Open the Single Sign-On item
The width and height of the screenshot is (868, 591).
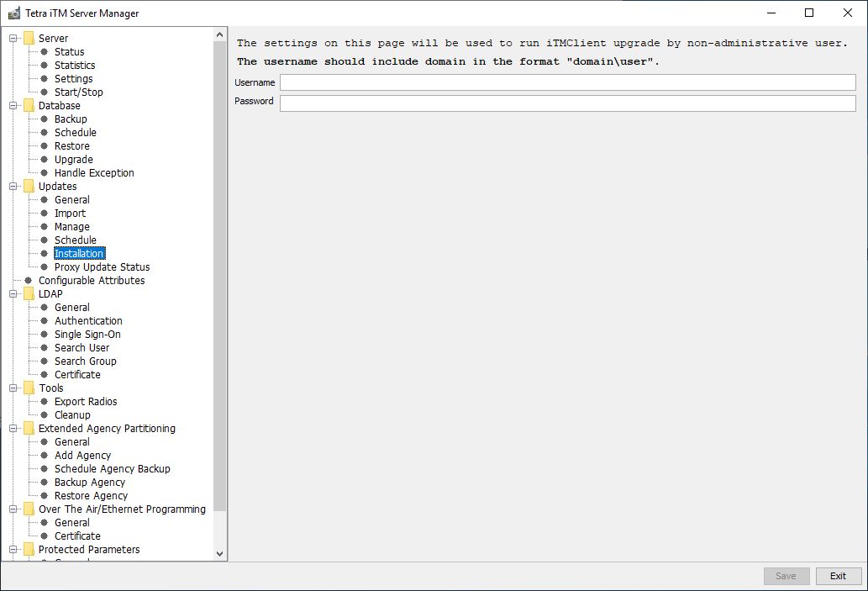tap(87, 334)
